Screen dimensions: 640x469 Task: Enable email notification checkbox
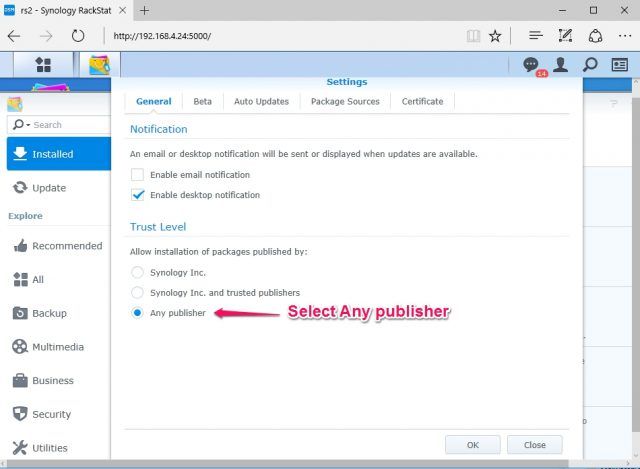pos(138,175)
